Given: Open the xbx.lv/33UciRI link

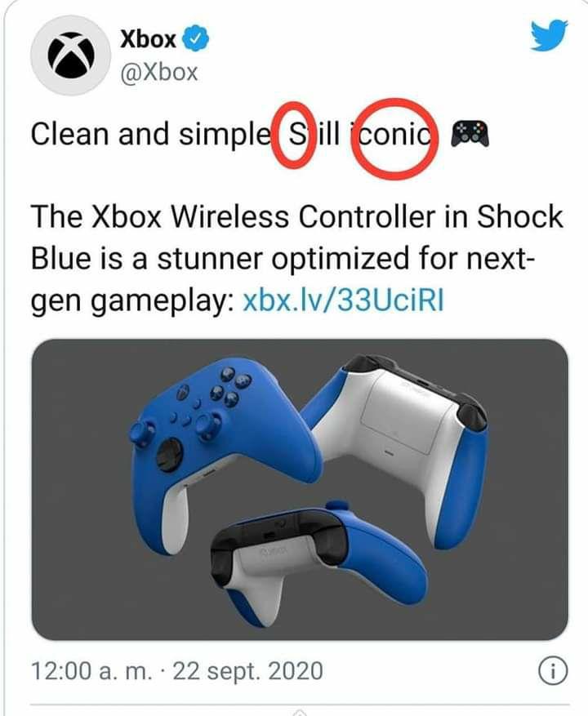Looking at the screenshot, I should tap(343, 300).
